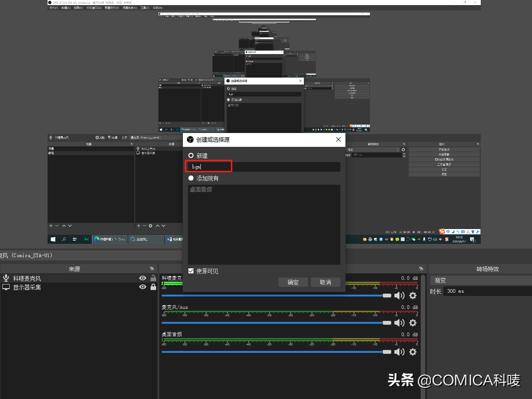The image size is (532, 399).
Task: Pop out the 来源 dock panel
Action: pos(152,269)
